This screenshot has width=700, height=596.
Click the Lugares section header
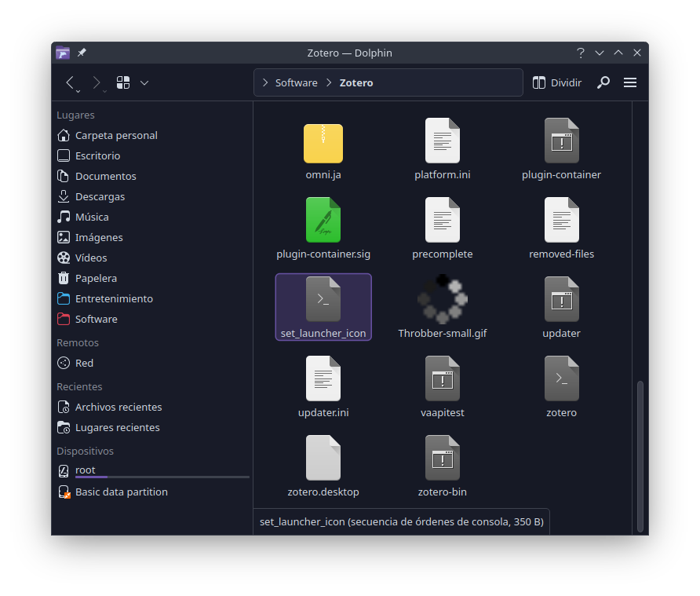click(x=75, y=115)
